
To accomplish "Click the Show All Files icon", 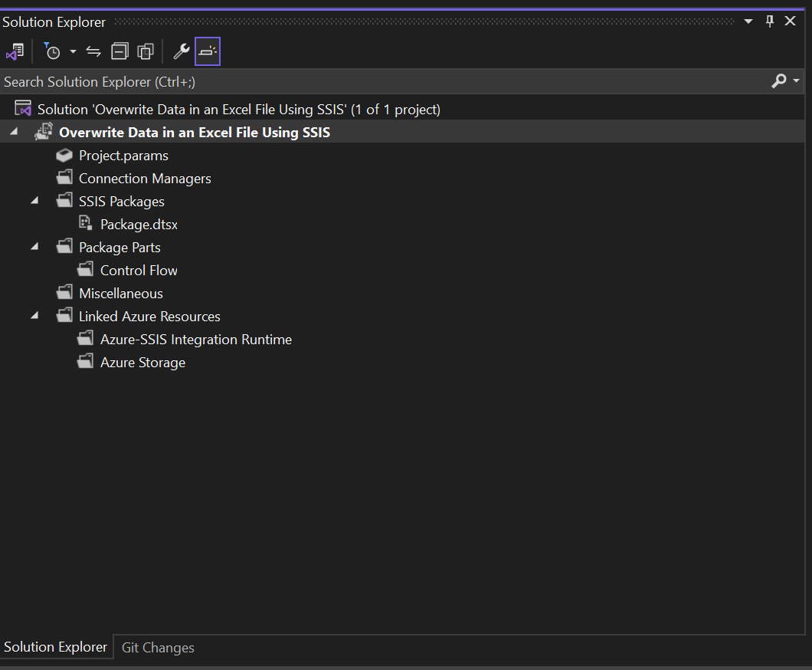I will point(146,51).
